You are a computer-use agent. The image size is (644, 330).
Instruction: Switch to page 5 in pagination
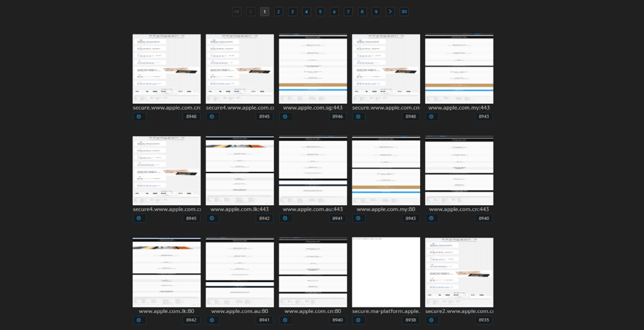point(320,11)
